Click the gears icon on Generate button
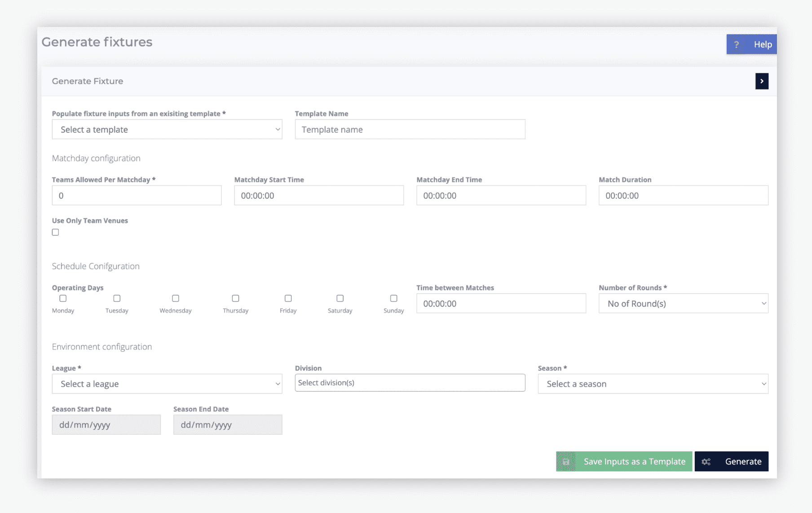The height and width of the screenshot is (513, 812). pyautogui.click(x=706, y=461)
